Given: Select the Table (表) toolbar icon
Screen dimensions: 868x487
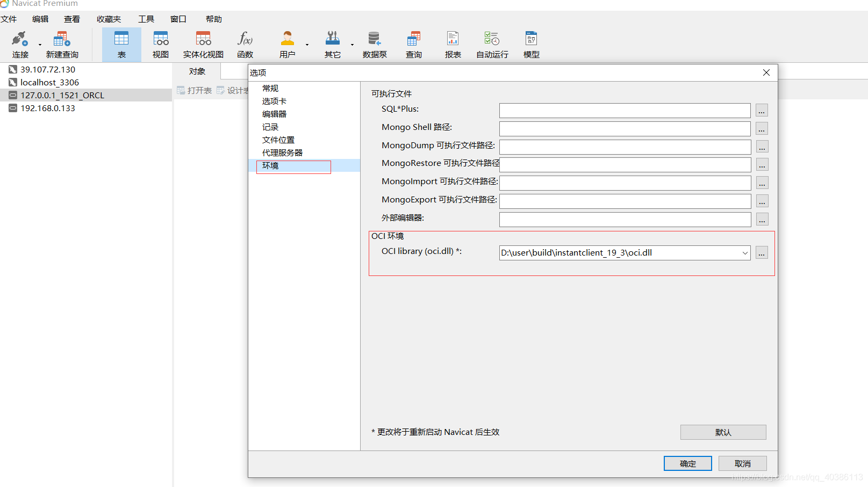Looking at the screenshot, I should (121, 45).
